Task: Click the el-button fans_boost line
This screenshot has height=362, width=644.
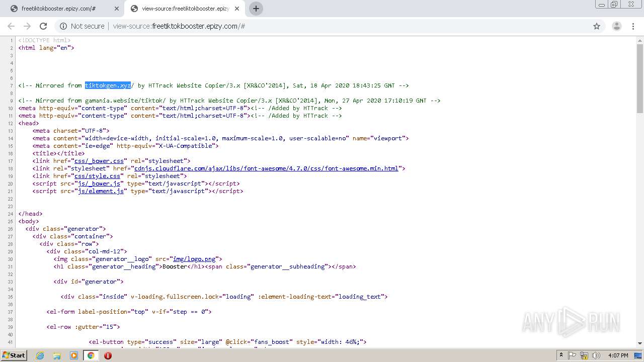Action: (227, 342)
